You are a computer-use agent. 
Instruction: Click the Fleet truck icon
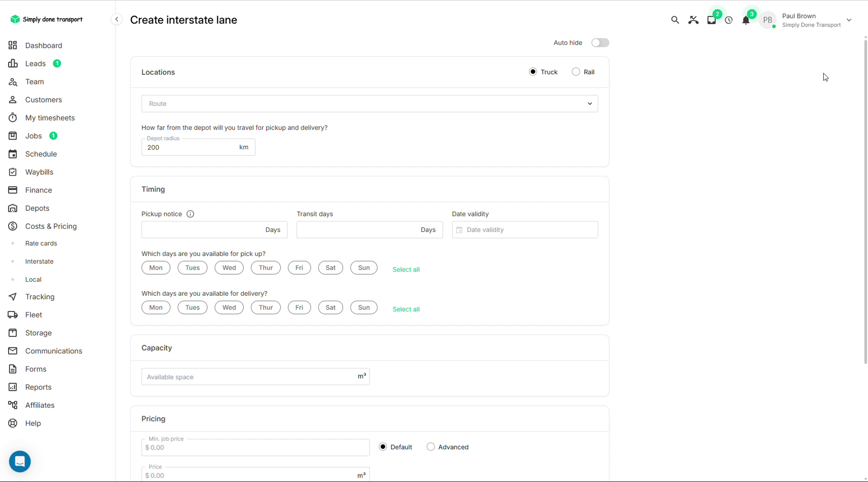click(13, 315)
